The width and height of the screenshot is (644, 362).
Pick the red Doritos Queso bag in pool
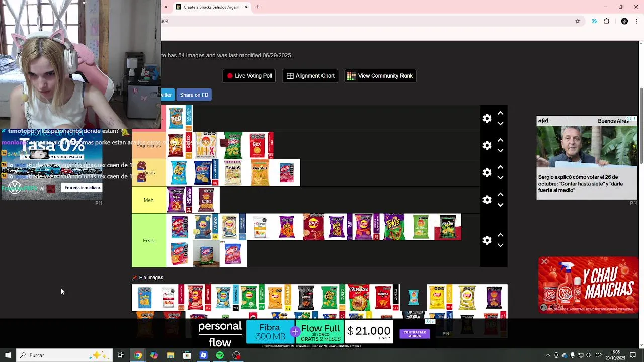[x=386, y=297]
